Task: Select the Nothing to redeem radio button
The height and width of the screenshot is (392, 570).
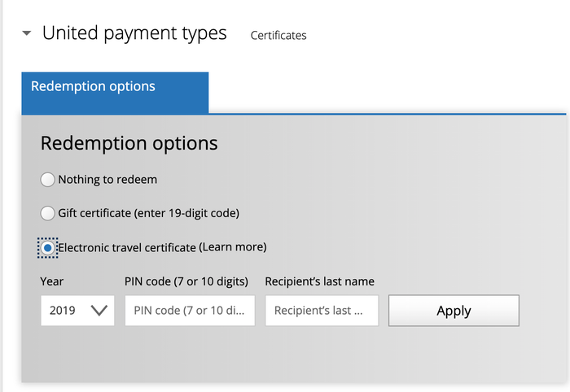Action: pyautogui.click(x=47, y=179)
